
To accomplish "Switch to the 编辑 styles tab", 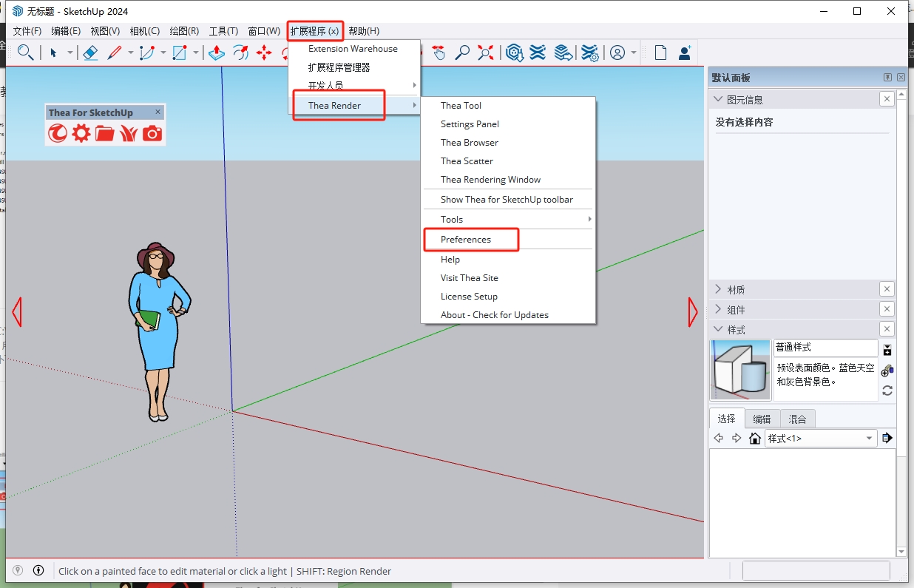I will pyautogui.click(x=762, y=419).
